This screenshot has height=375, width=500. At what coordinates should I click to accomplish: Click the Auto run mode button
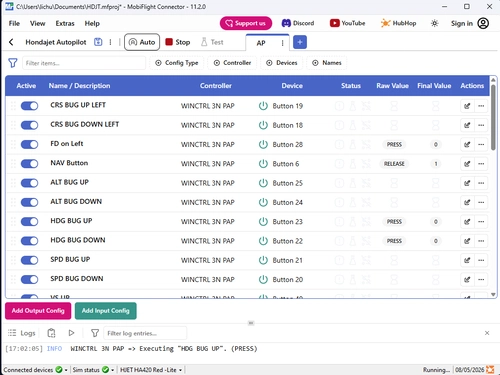142,42
